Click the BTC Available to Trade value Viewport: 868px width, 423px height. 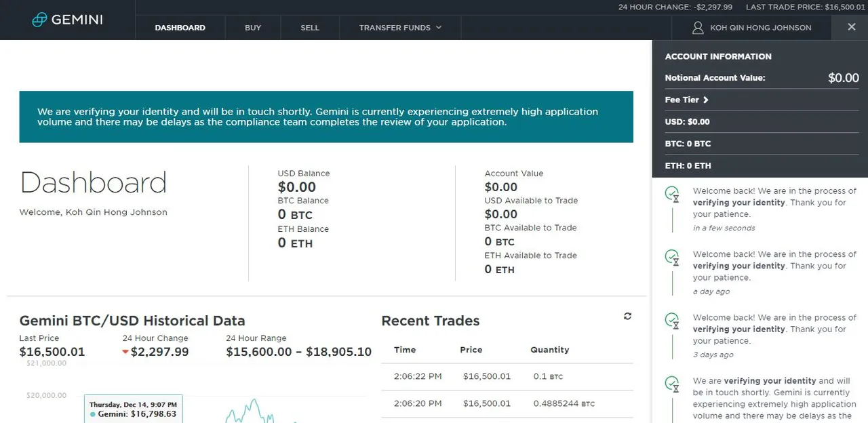click(x=499, y=242)
